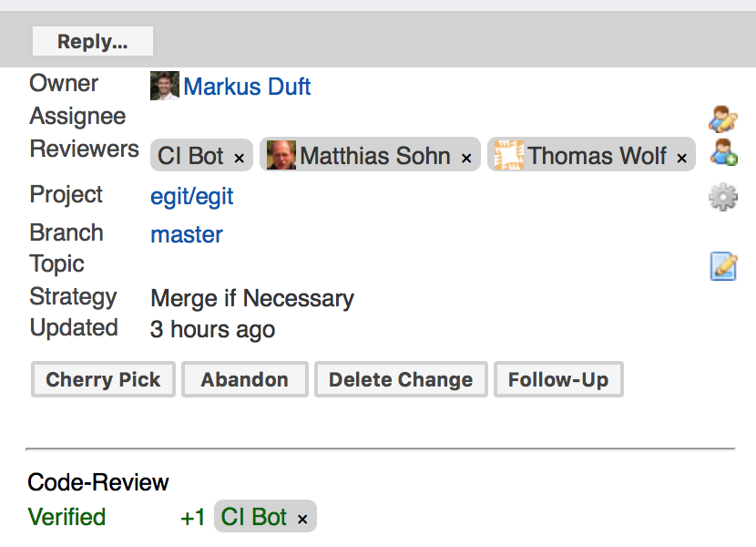Remove Thomas Wolf from reviewers
The width and height of the screenshot is (756, 547).
tap(681, 159)
